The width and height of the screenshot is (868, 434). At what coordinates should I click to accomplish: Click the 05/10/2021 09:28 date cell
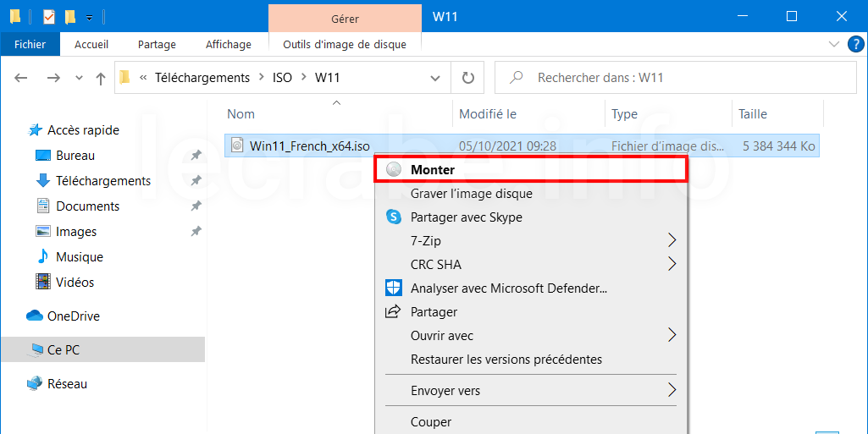coord(507,146)
